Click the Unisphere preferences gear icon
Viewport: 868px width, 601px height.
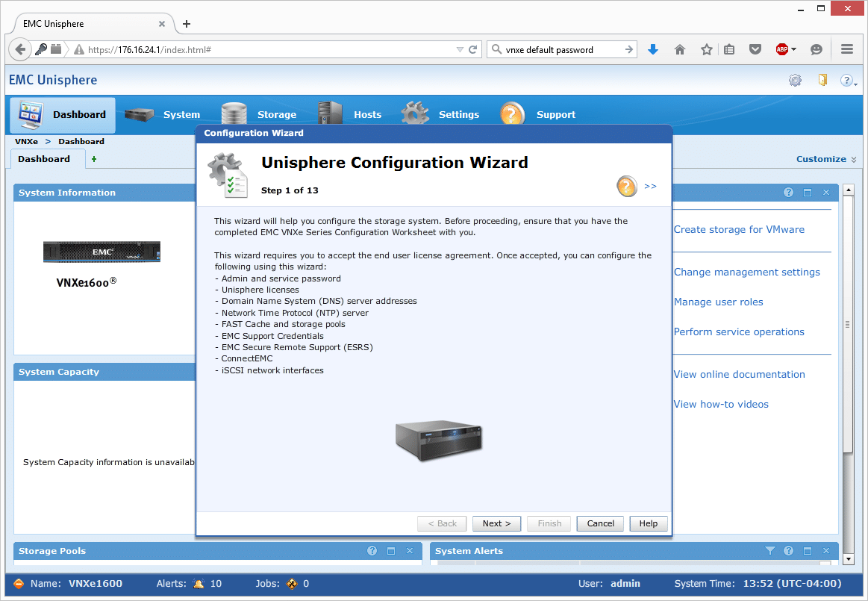coord(795,81)
